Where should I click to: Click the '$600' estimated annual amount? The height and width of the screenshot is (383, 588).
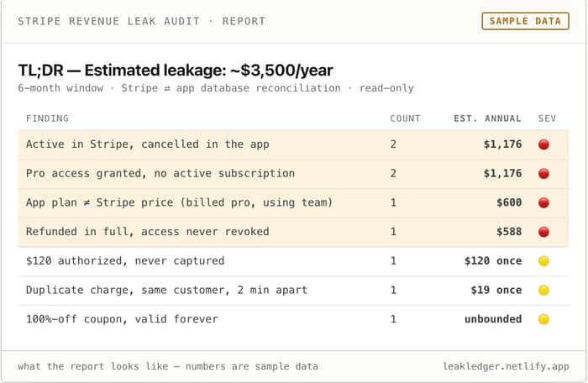click(x=509, y=202)
